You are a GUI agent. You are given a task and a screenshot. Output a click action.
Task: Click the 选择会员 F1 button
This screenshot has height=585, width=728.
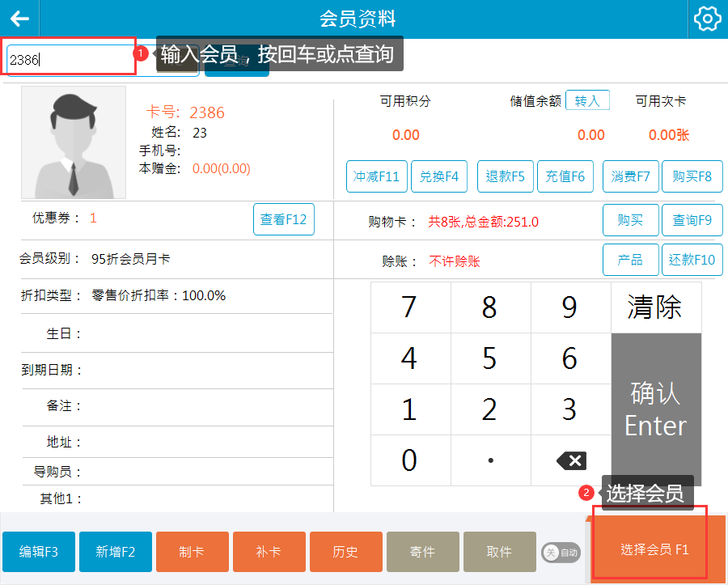[x=654, y=549]
